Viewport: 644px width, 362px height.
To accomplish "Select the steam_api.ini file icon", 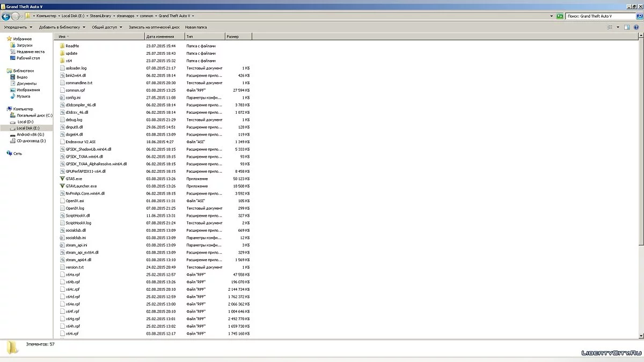I will pos(62,245).
